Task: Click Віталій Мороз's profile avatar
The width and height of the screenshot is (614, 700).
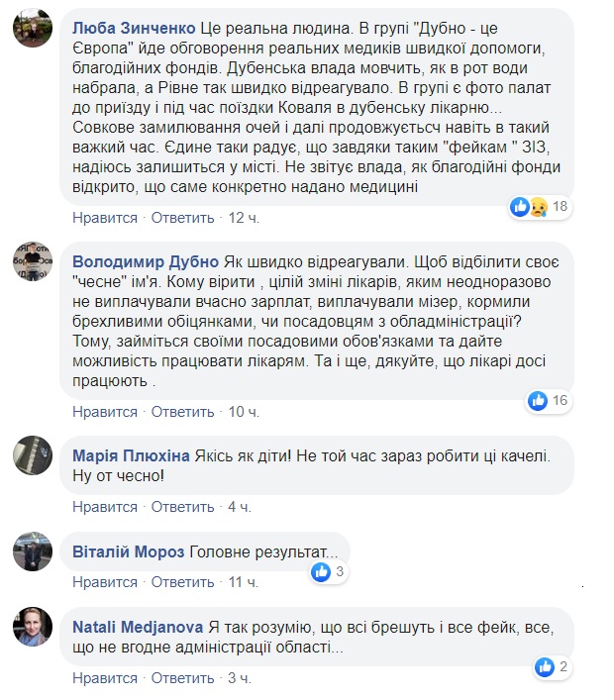Action: 33,550
